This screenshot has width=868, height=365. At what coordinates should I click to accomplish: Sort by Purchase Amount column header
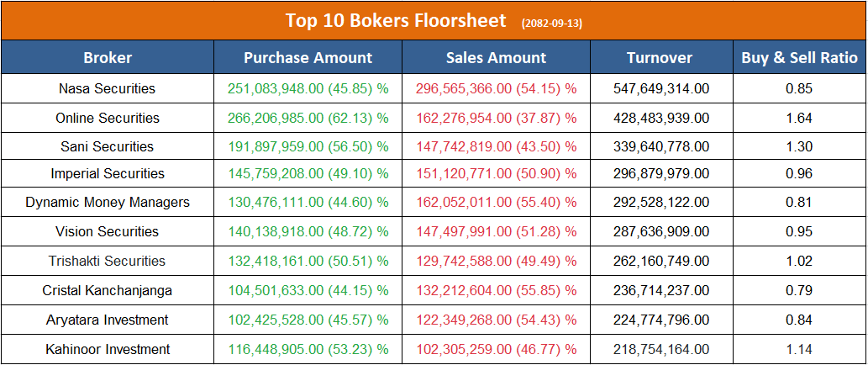308,58
